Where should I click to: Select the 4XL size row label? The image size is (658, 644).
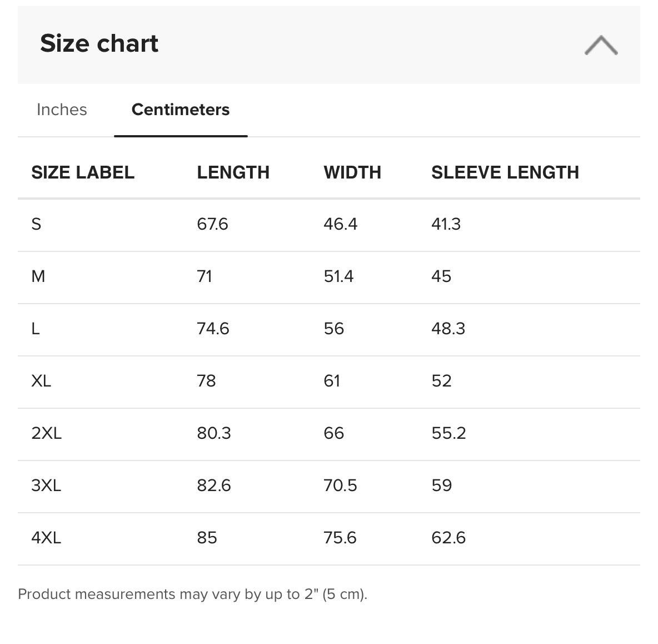tap(46, 538)
